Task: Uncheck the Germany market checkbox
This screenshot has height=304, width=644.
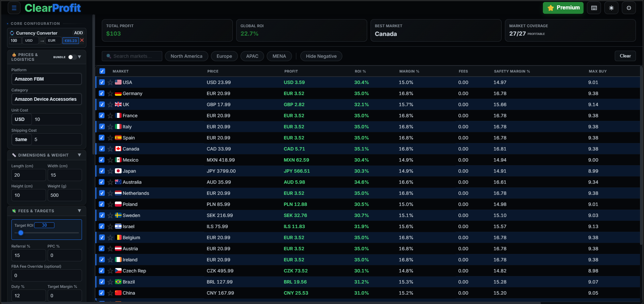Action: click(x=101, y=93)
